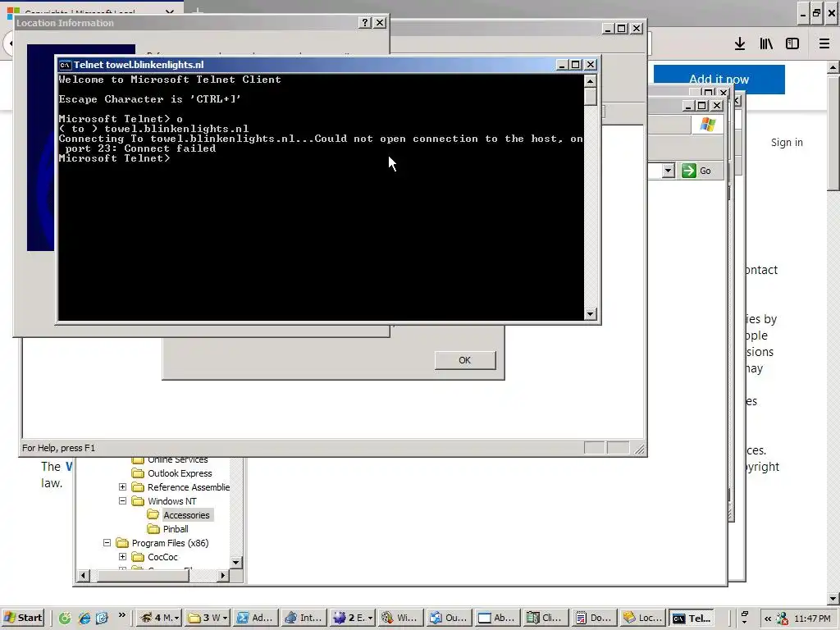Open the '4 M.' grouped taskbar button
This screenshot has width=840, height=630.
pos(159,618)
